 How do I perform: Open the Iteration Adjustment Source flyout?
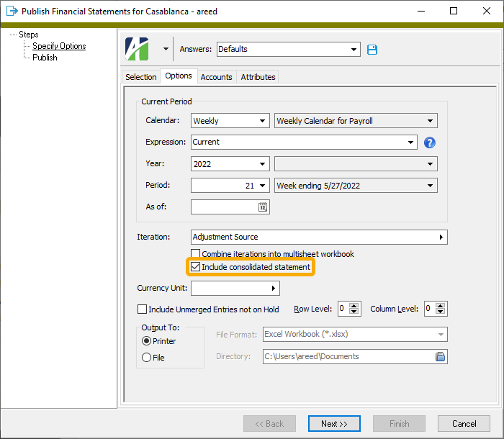pyautogui.click(x=319, y=237)
